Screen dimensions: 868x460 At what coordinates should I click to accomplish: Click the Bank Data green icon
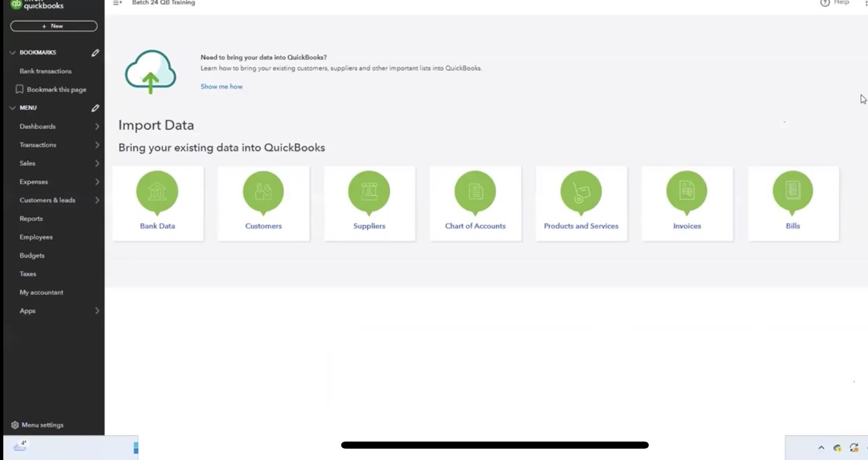tap(157, 193)
